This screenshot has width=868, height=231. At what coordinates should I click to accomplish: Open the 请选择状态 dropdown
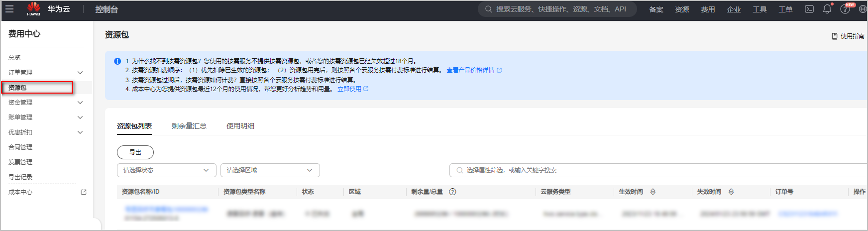[166, 170]
